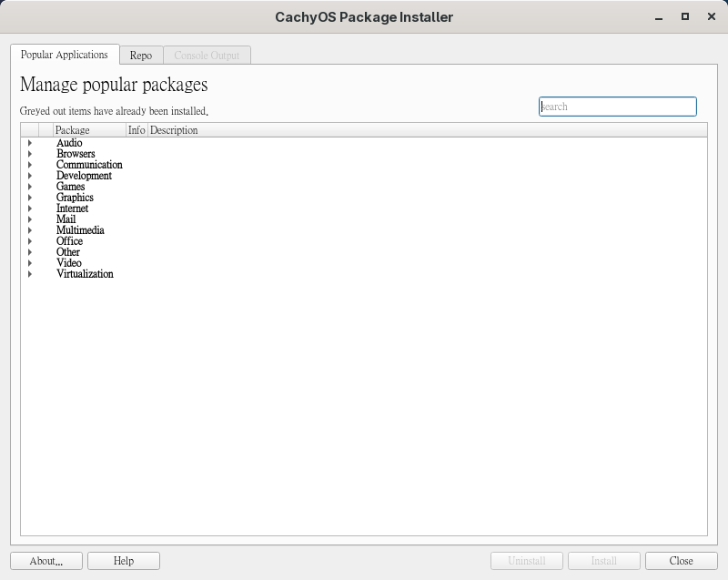728x580 pixels.
Task: Select the Development row label
Action: click(x=84, y=176)
